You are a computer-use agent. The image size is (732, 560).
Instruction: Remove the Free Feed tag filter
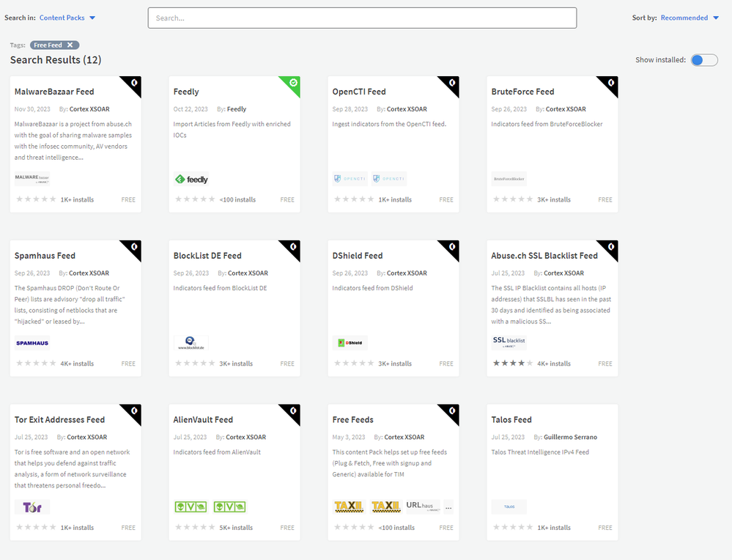coord(70,45)
